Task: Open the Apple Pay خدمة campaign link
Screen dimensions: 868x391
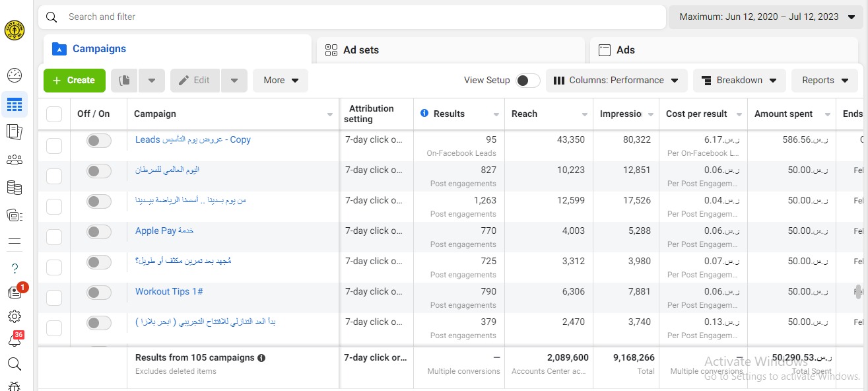Action: [x=164, y=231]
